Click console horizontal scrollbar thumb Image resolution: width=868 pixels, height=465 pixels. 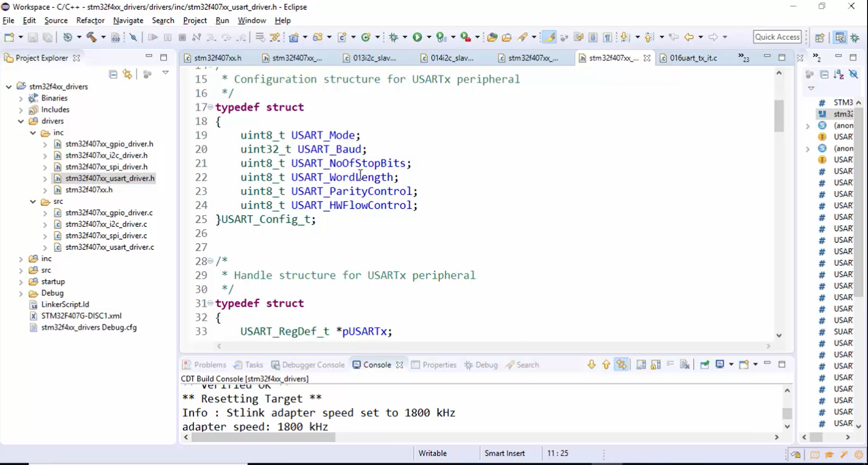point(263,437)
